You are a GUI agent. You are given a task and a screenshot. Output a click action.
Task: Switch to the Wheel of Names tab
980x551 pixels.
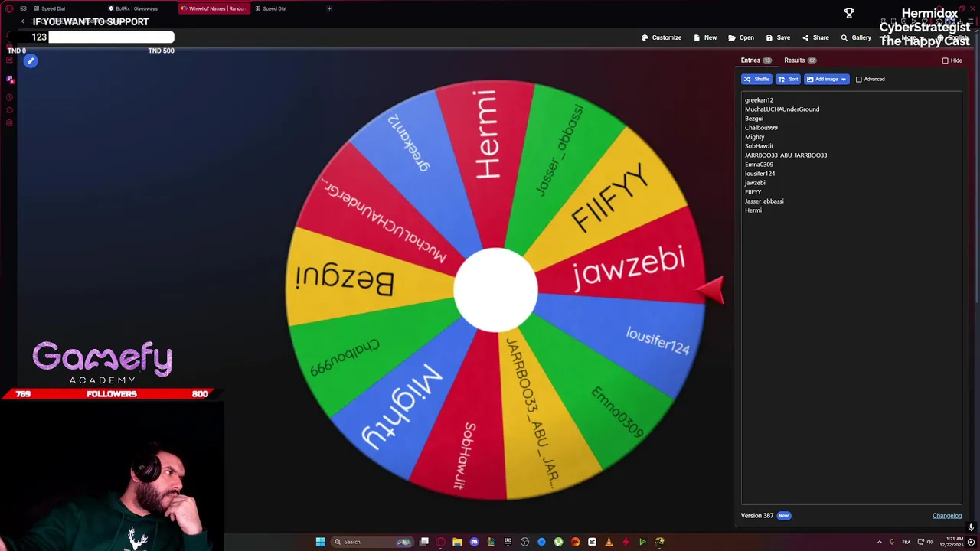tap(213, 8)
